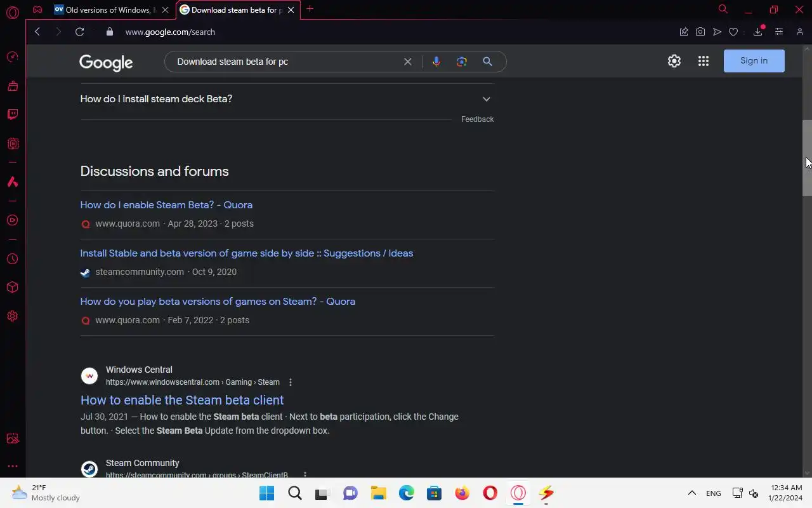Viewport: 812px width, 508px height.
Task: Open 'Install Stable and beta version' discussion link
Action: [247, 253]
